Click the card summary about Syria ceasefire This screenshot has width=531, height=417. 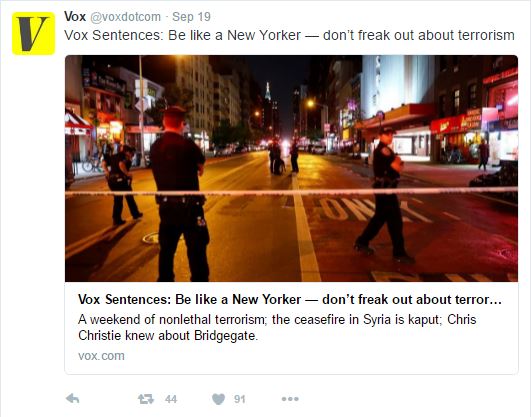coord(277,327)
